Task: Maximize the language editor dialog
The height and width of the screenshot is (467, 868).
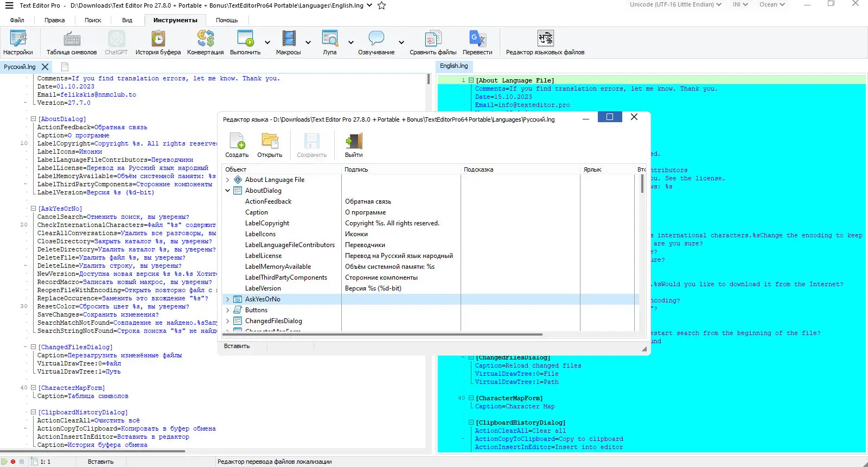Action: pos(610,117)
